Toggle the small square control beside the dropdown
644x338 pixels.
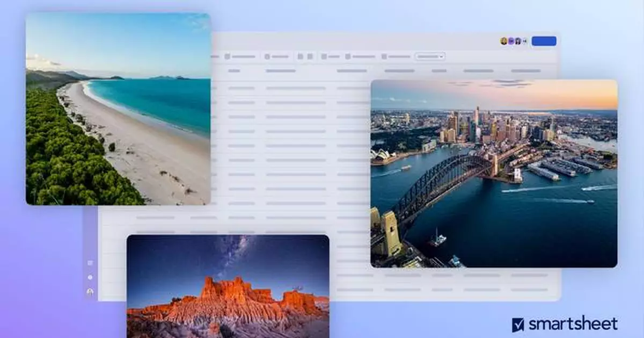tap(383, 55)
